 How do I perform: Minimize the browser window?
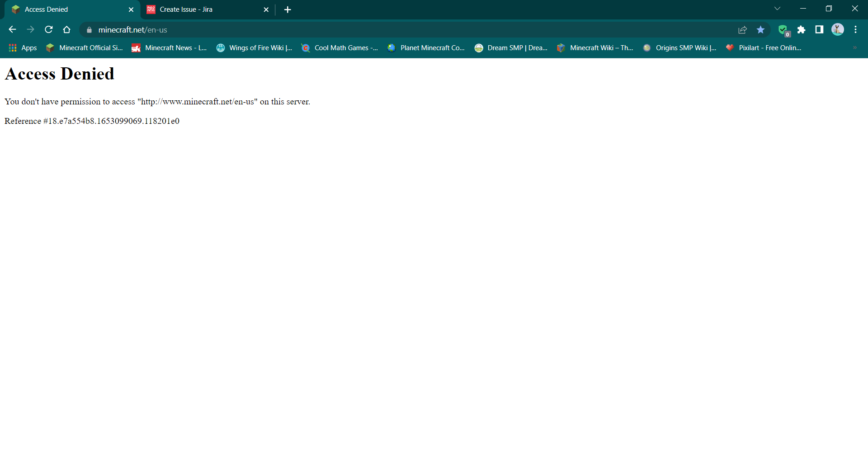click(x=803, y=9)
